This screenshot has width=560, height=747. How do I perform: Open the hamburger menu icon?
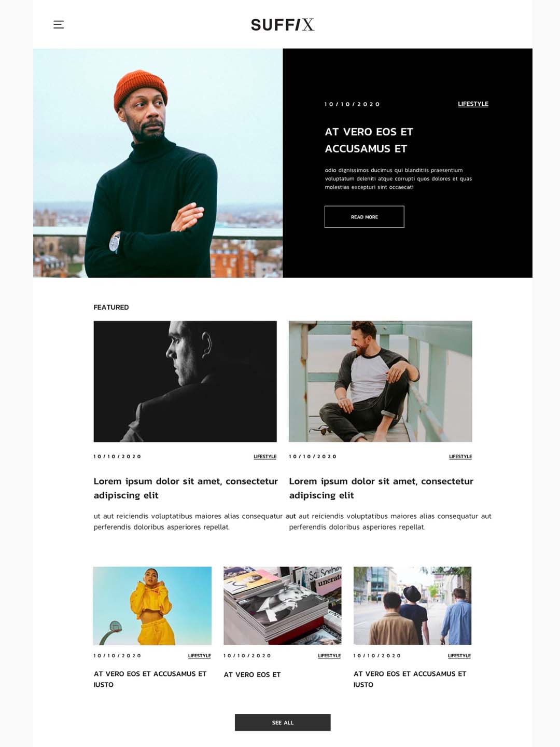59,24
